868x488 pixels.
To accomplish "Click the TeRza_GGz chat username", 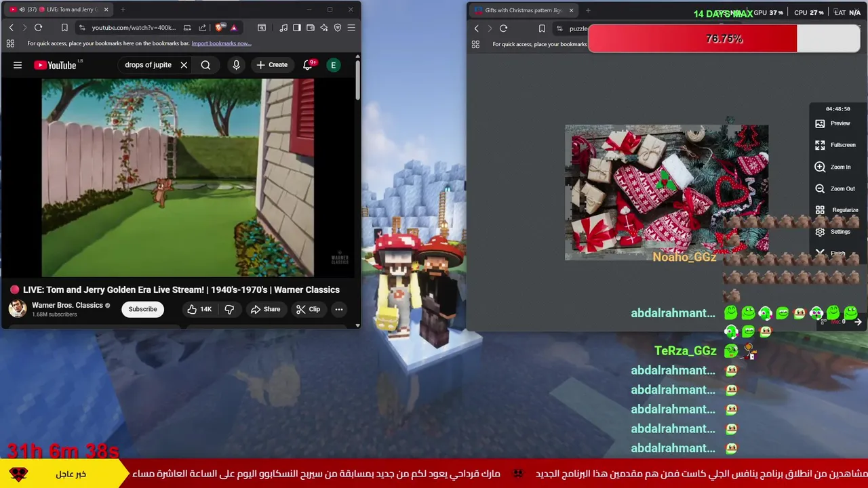I will 685,350.
